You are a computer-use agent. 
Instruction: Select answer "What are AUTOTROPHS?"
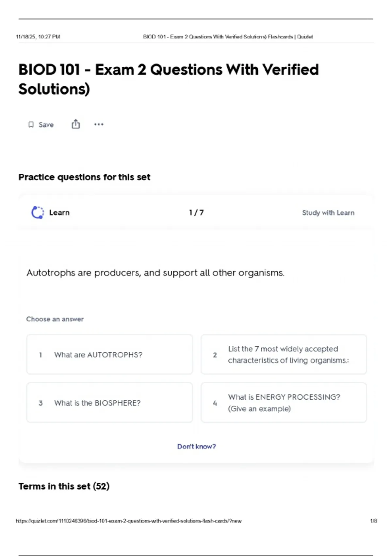109,355
